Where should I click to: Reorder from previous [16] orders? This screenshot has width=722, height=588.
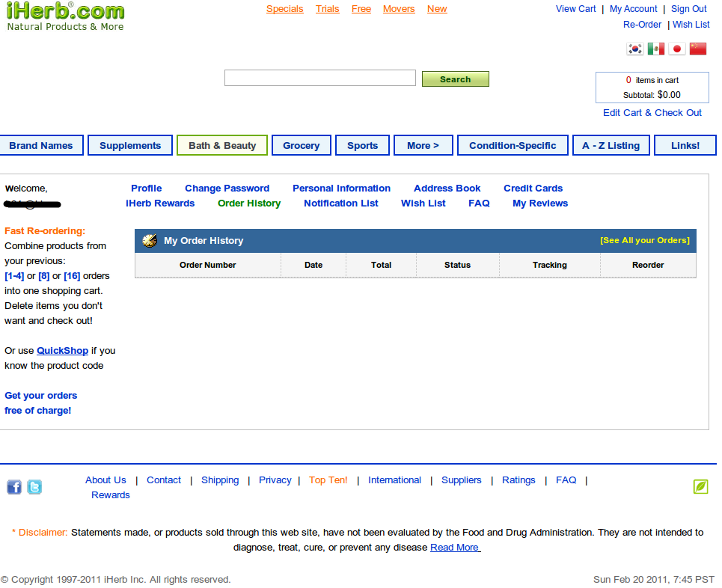(72, 276)
